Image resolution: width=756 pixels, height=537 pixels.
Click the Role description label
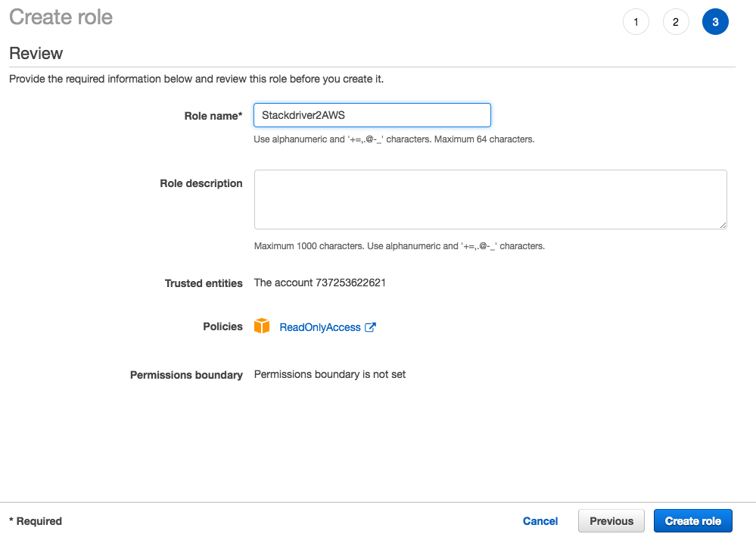click(201, 183)
